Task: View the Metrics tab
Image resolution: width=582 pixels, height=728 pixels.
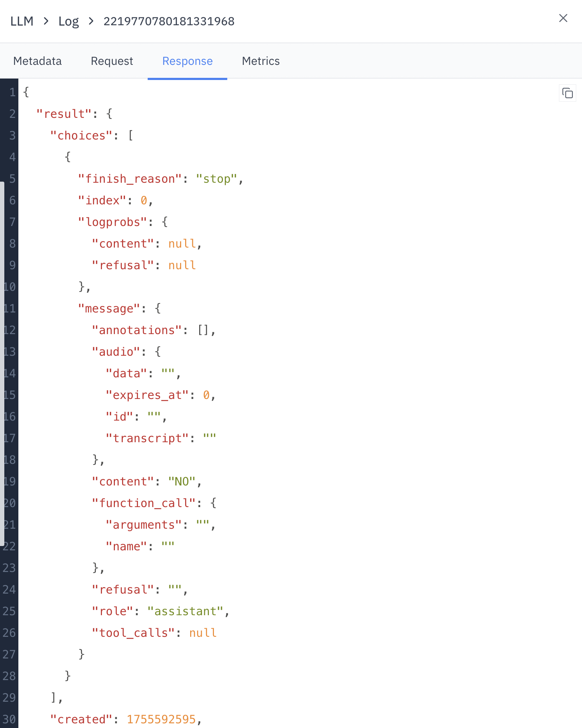Action: [x=261, y=61]
